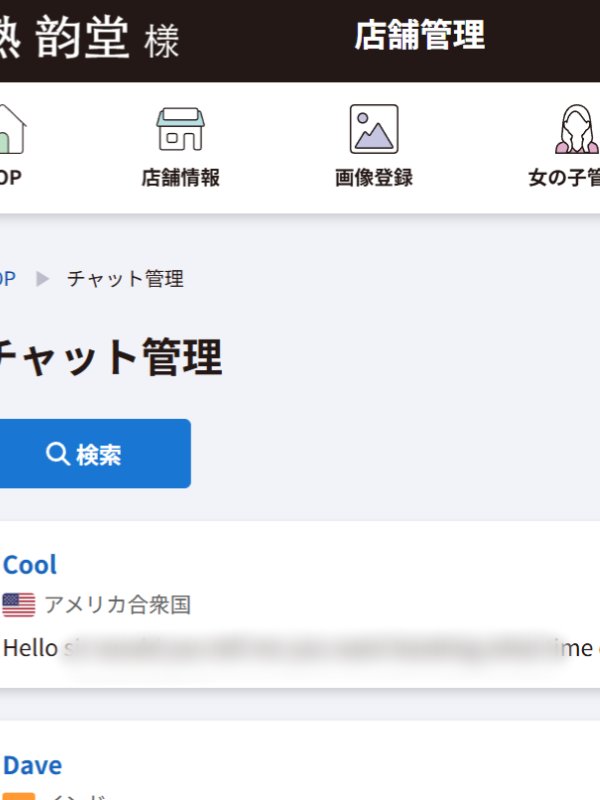Viewport: 600px width, 800px height.
Task: Click the 店舗管理 header title
Action: coord(419,36)
